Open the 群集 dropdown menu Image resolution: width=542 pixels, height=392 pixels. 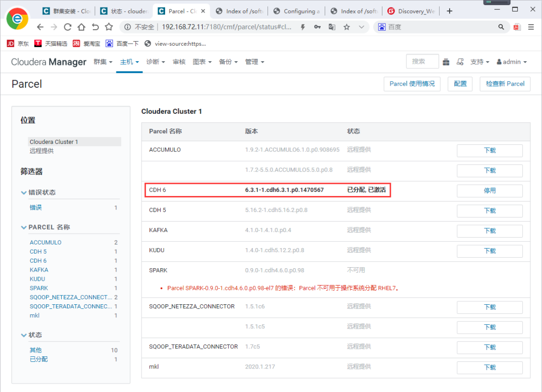[103, 62]
